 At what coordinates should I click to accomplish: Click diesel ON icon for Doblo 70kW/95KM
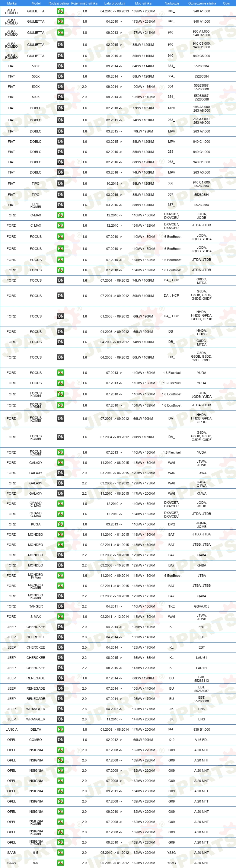click(x=61, y=131)
